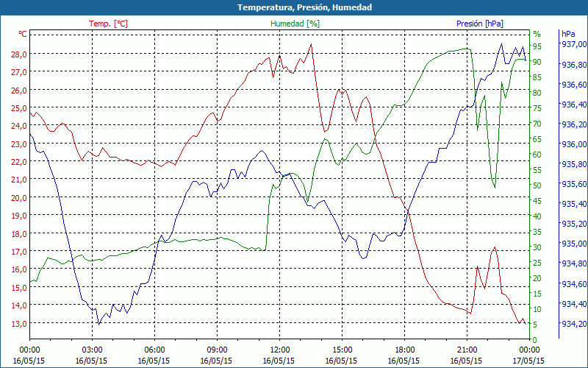Click the '18,0' temperature axis value

[20, 234]
